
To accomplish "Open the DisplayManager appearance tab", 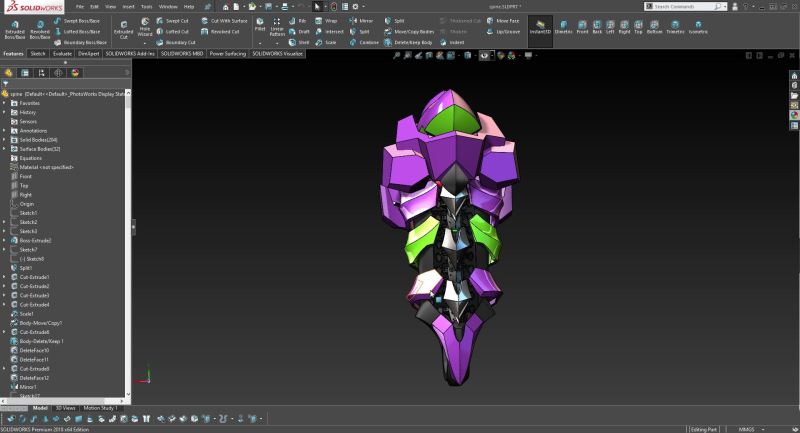I will tap(76, 73).
